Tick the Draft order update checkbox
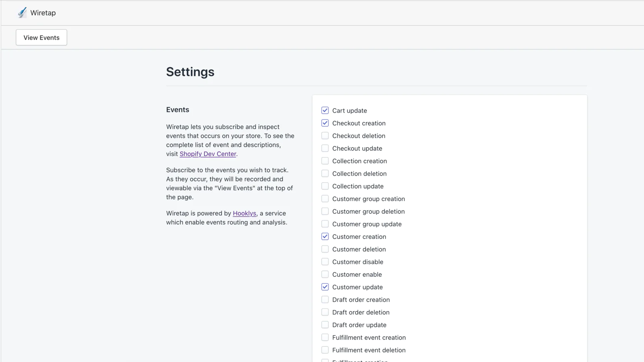This screenshot has width=644, height=362. [325, 325]
